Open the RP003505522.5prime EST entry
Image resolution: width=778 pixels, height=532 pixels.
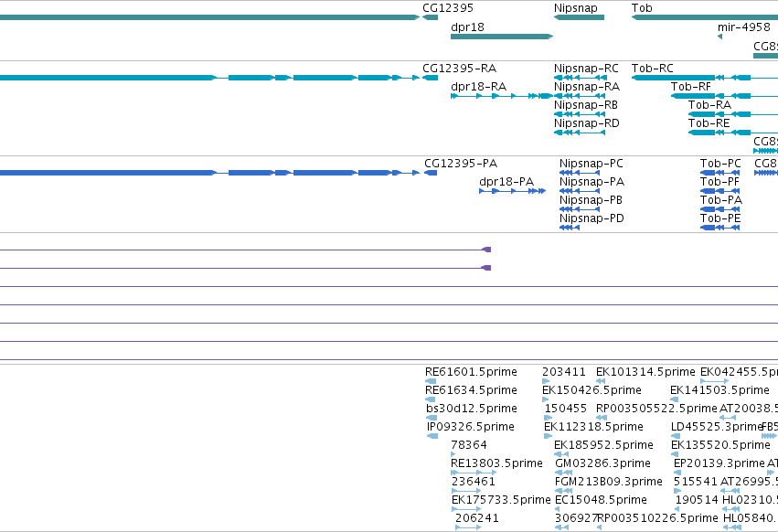(657, 409)
